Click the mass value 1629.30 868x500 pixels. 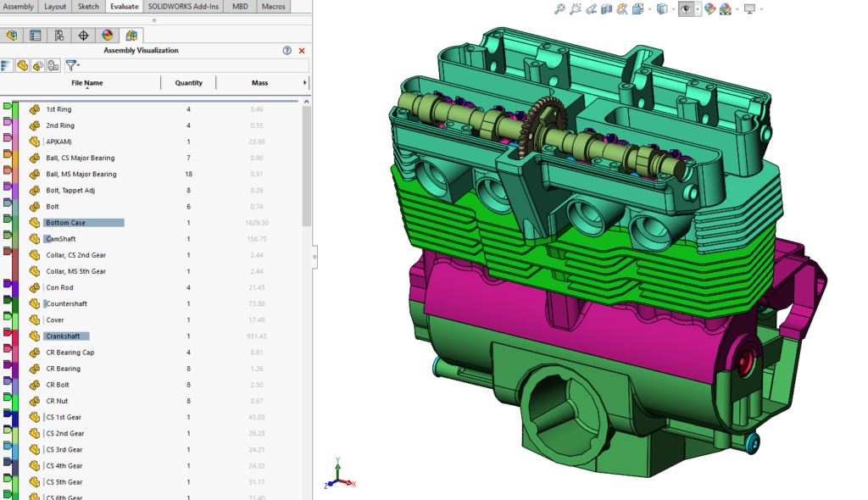[x=257, y=223]
